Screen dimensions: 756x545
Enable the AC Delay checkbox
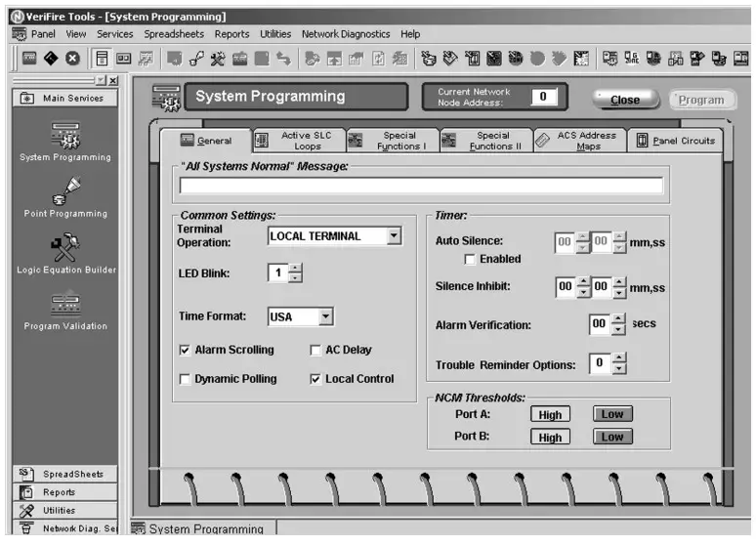coord(315,351)
